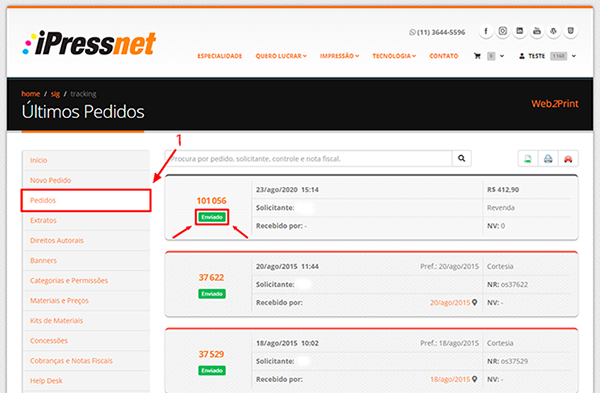
Task: Open order number 37 622
Action: pyautogui.click(x=211, y=277)
